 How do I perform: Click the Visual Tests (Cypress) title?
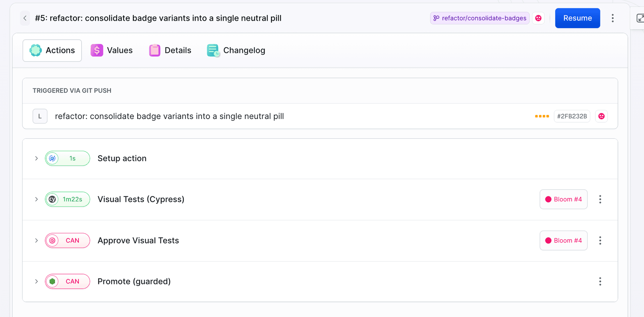pyautogui.click(x=141, y=199)
